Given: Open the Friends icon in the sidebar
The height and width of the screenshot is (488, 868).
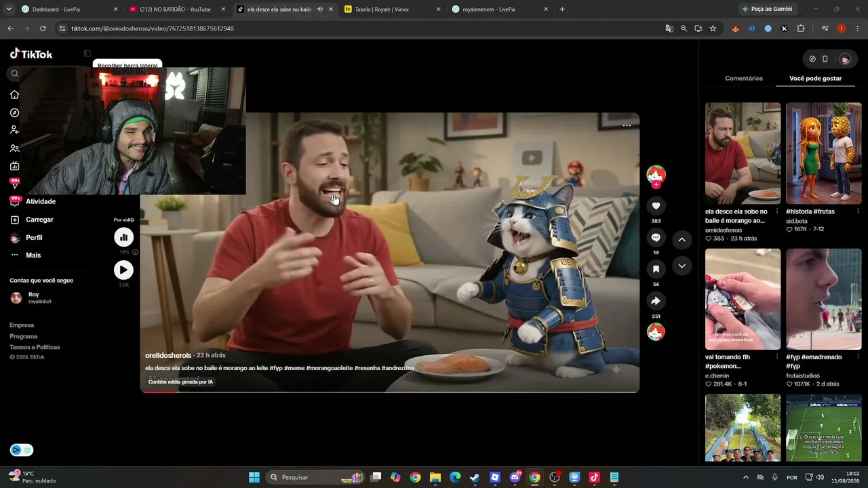Looking at the screenshot, I should [x=14, y=148].
